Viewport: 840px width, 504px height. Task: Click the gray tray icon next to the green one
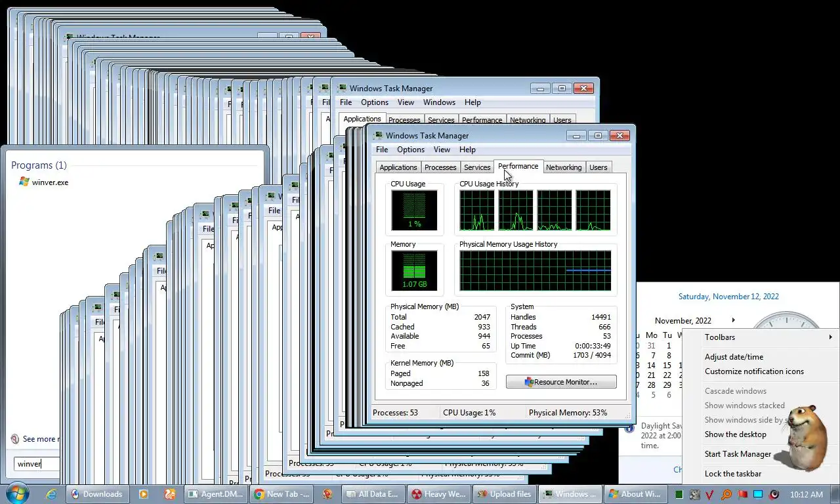(x=694, y=494)
